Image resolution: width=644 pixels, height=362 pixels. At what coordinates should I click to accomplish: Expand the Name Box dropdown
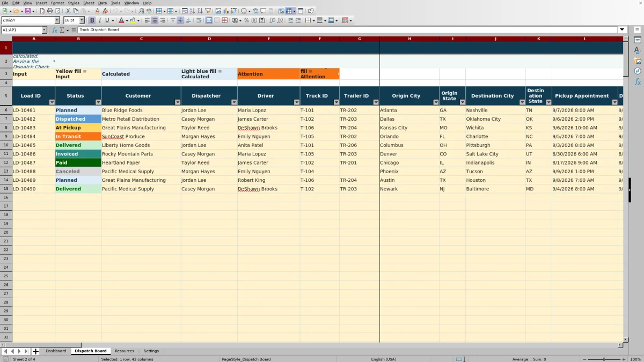tap(44, 30)
